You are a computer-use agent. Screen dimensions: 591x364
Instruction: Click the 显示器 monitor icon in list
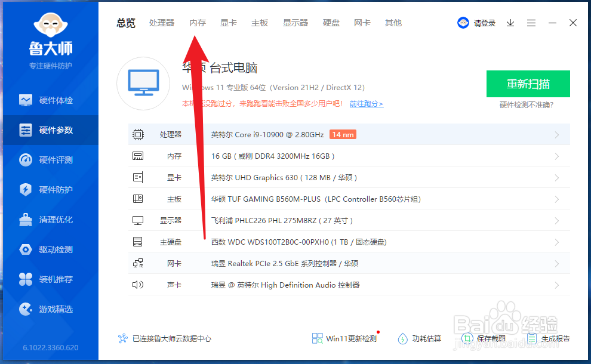click(x=138, y=220)
